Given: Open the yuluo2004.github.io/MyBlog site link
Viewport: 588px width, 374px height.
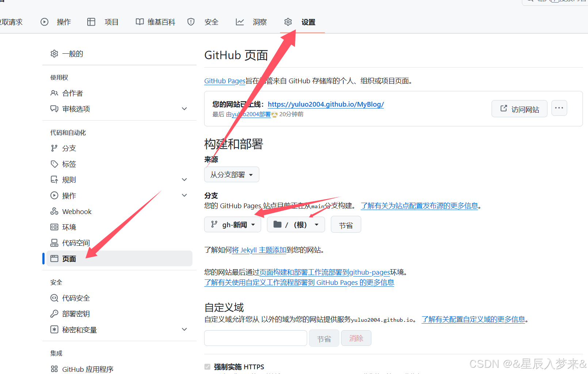Looking at the screenshot, I should [326, 104].
